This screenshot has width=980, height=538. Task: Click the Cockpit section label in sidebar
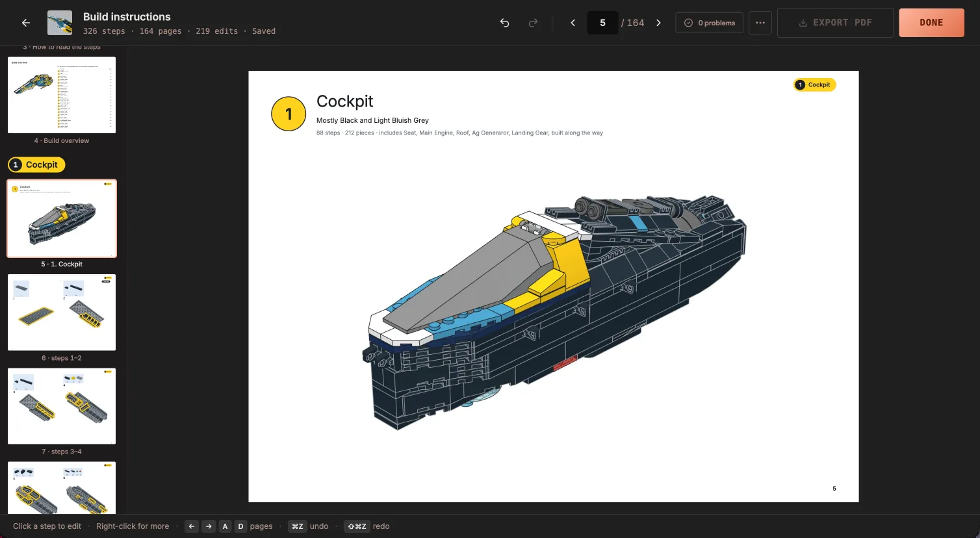(x=36, y=165)
